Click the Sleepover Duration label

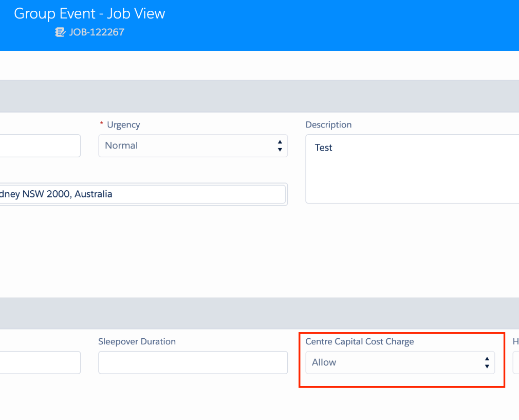click(x=137, y=341)
